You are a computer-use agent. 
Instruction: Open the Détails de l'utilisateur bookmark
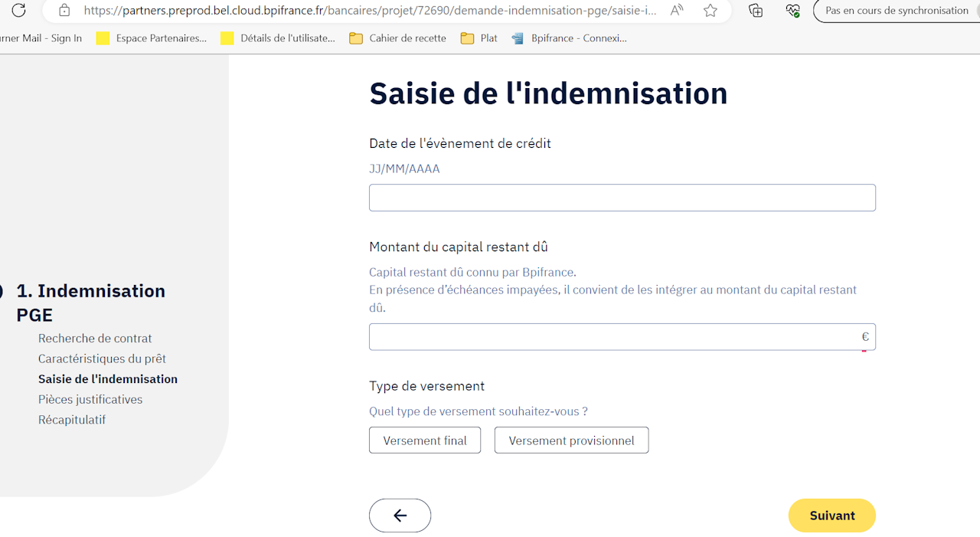point(278,38)
